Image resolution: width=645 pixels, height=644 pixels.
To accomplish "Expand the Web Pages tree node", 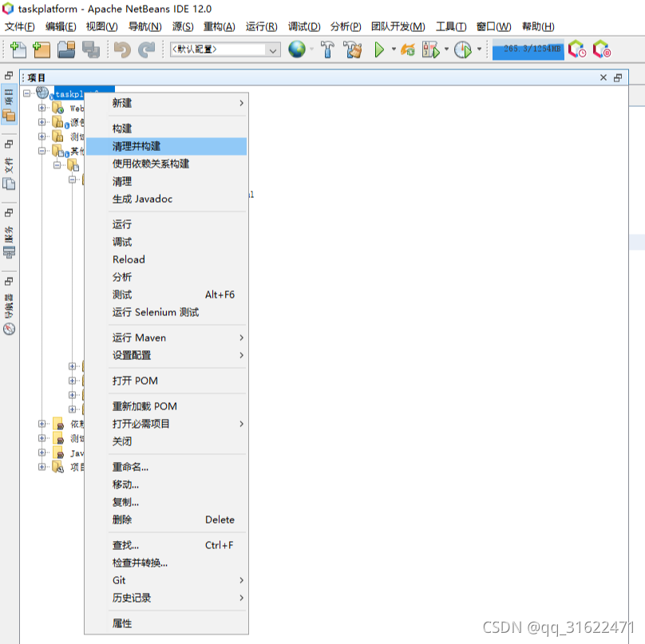I will point(42,108).
